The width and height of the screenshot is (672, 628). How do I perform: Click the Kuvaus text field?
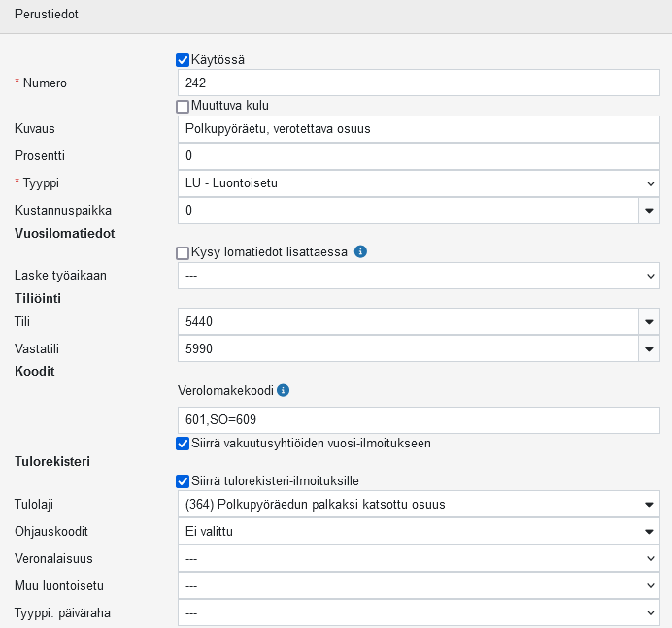click(419, 128)
